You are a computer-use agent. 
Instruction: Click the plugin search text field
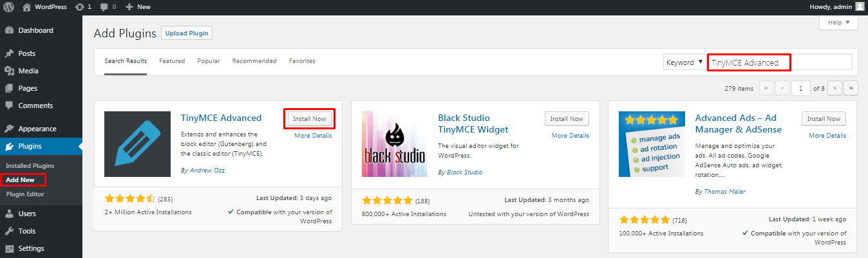coord(780,62)
